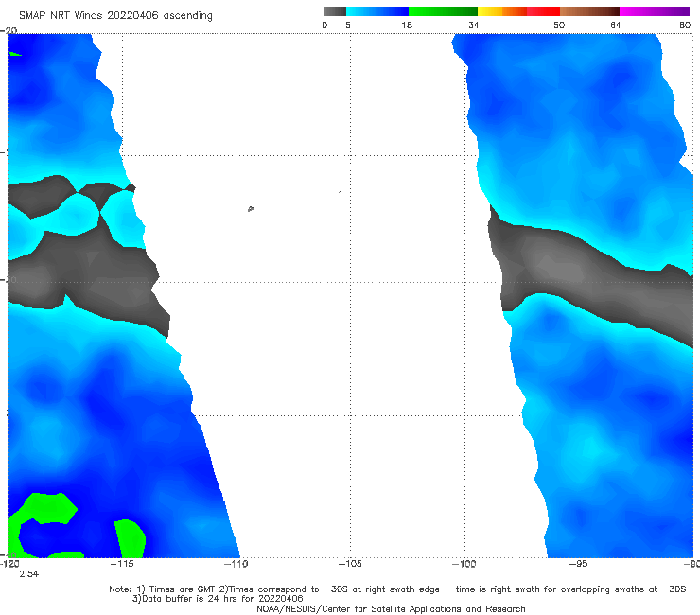Click the color bar label '34'
Screen dimensions: 700x615
(474, 25)
